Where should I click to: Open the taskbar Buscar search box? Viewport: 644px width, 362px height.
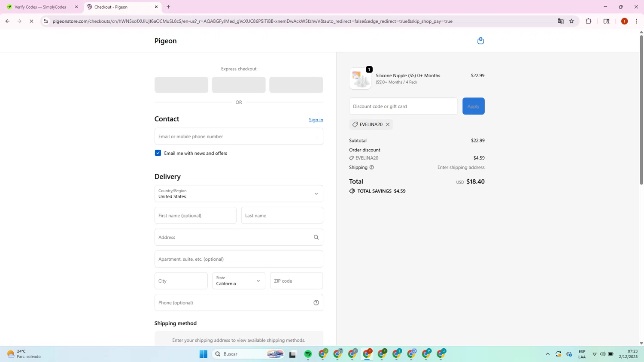tap(249, 354)
